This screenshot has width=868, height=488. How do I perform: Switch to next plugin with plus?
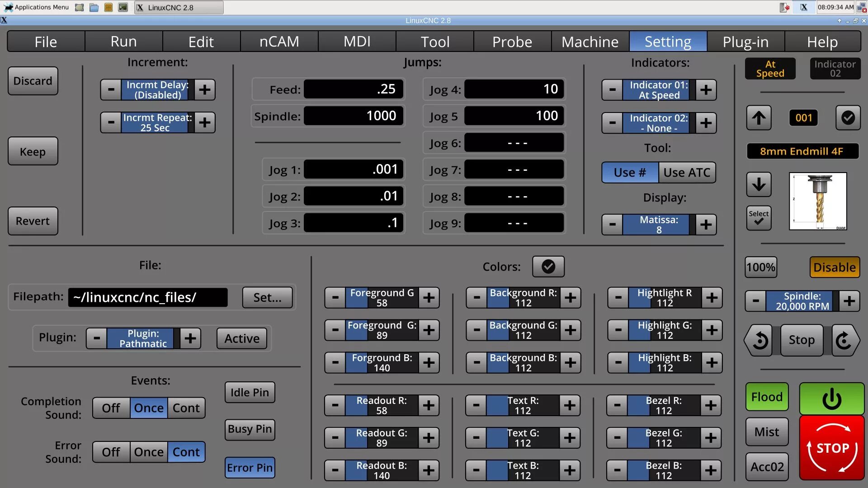click(190, 338)
